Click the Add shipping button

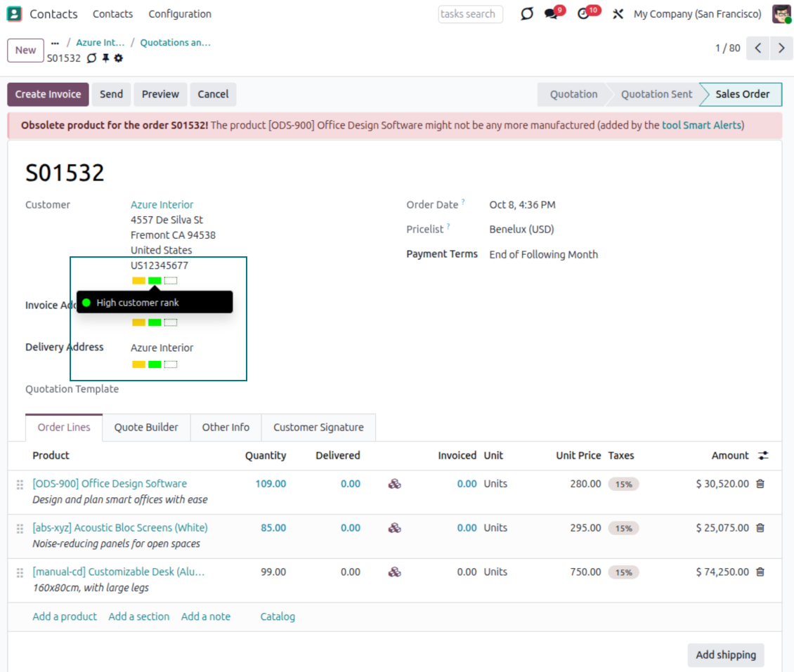point(725,655)
